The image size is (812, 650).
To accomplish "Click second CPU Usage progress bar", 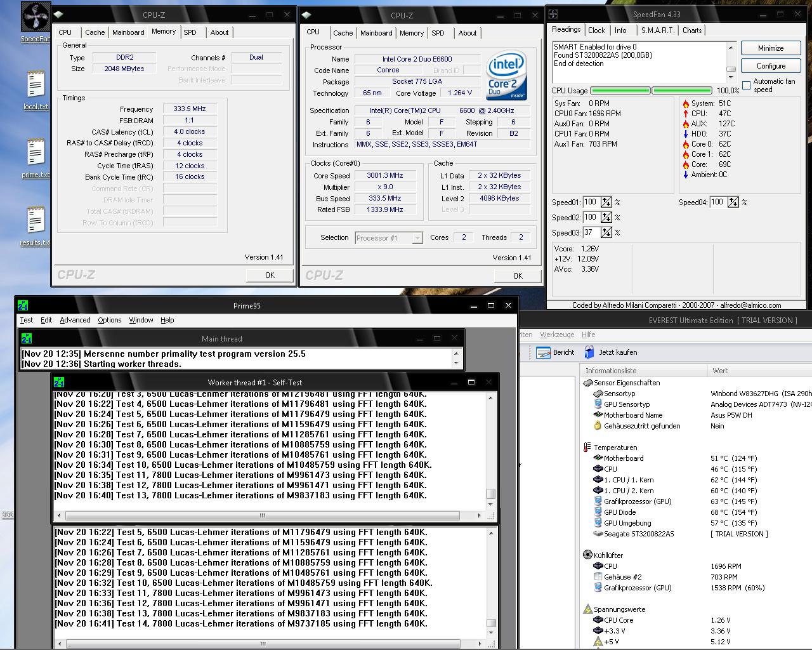I will 682,91.
